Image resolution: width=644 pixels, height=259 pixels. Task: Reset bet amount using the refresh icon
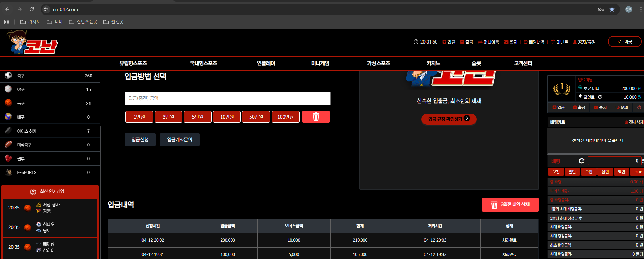pos(582,161)
